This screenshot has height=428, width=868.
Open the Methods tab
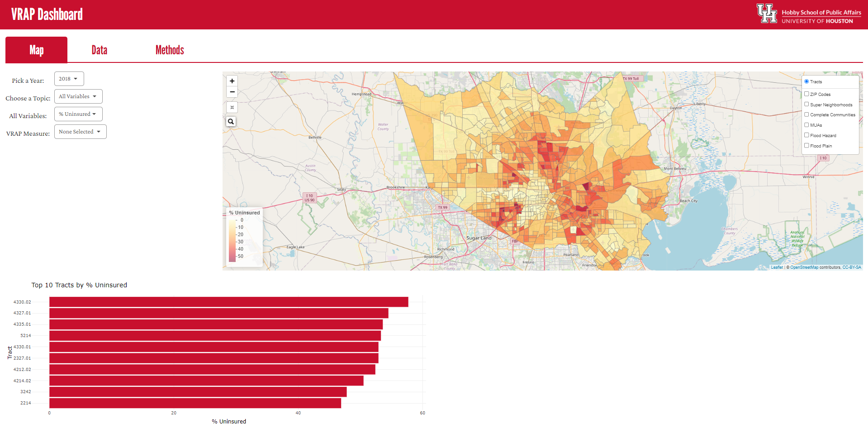170,50
